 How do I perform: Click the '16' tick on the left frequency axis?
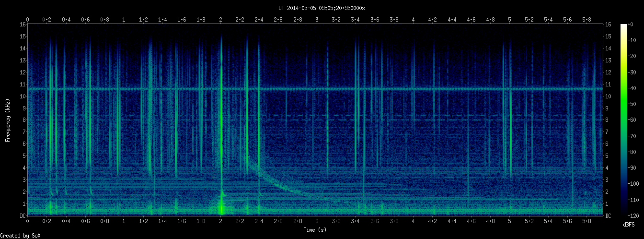[23, 24]
